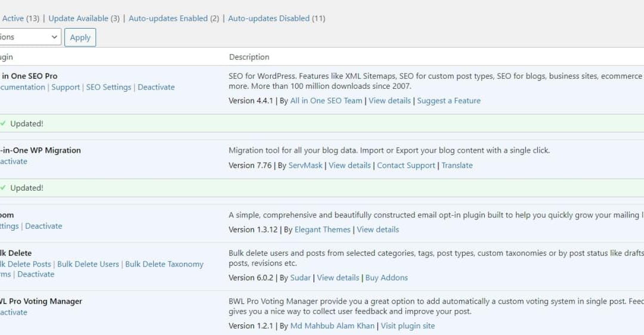Click the Description column header

click(249, 57)
